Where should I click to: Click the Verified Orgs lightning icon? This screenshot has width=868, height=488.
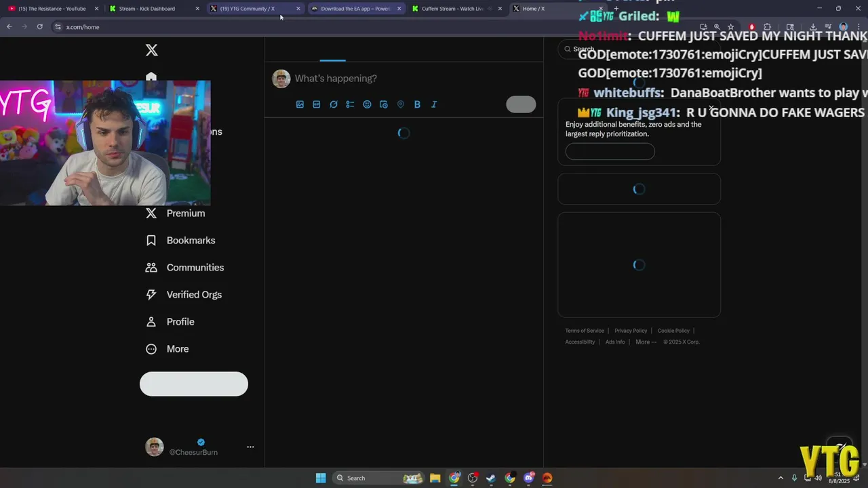151,295
